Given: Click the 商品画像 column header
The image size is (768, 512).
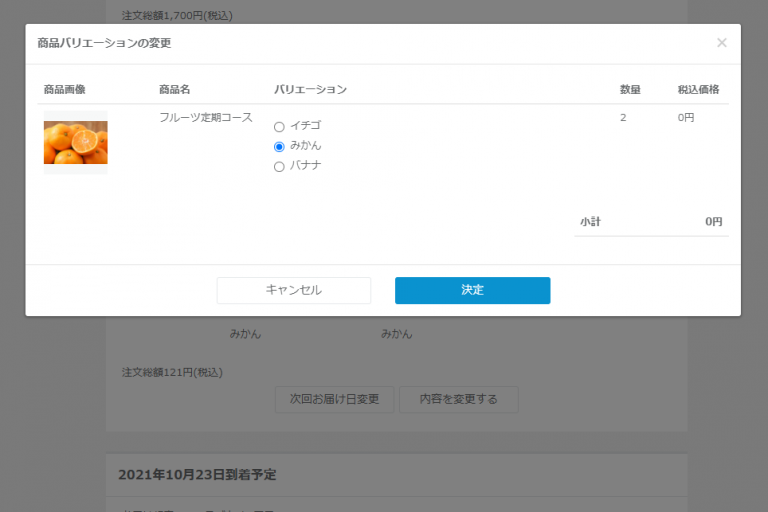Looking at the screenshot, I should [x=64, y=90].
